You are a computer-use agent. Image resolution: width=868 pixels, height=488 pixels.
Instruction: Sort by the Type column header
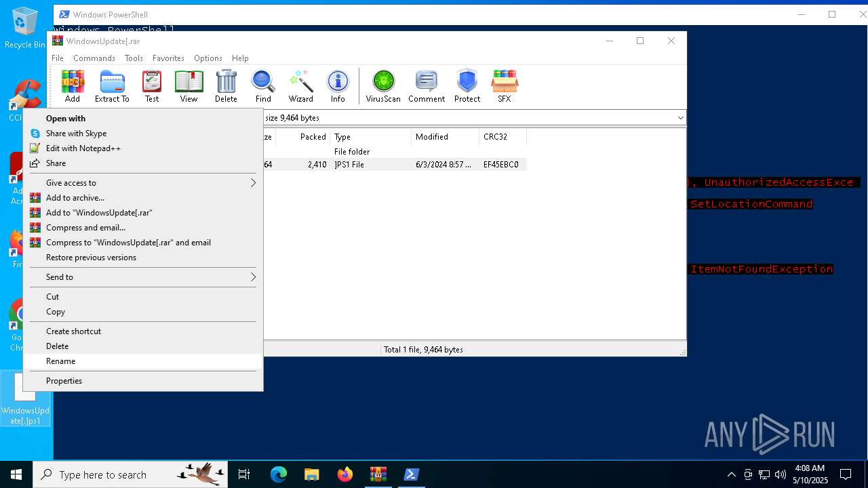tap(370, 137)
